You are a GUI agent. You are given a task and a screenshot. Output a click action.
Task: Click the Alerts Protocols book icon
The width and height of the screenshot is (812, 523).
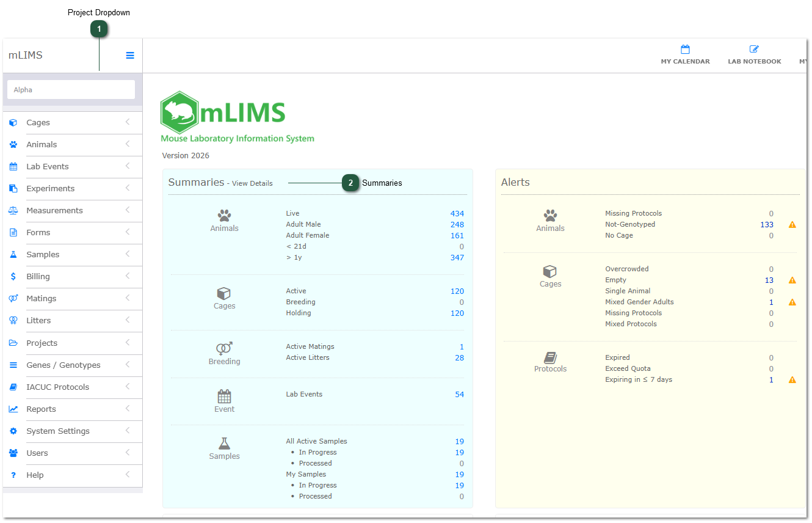(x=551, y=358)
